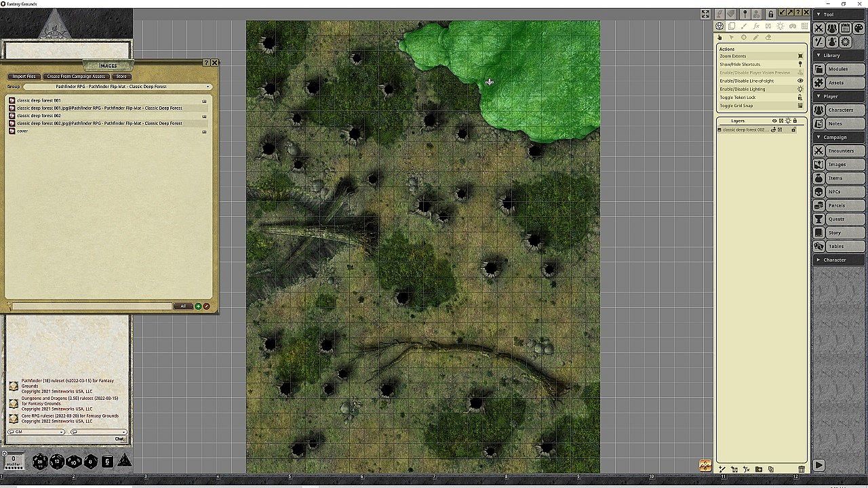
Task: Select the mask toolbar icon
Action: 793,26
